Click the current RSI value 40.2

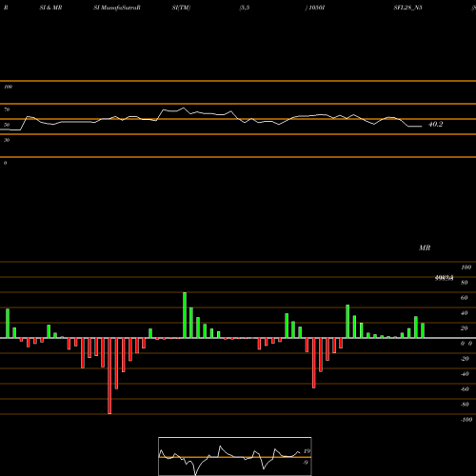435,125
